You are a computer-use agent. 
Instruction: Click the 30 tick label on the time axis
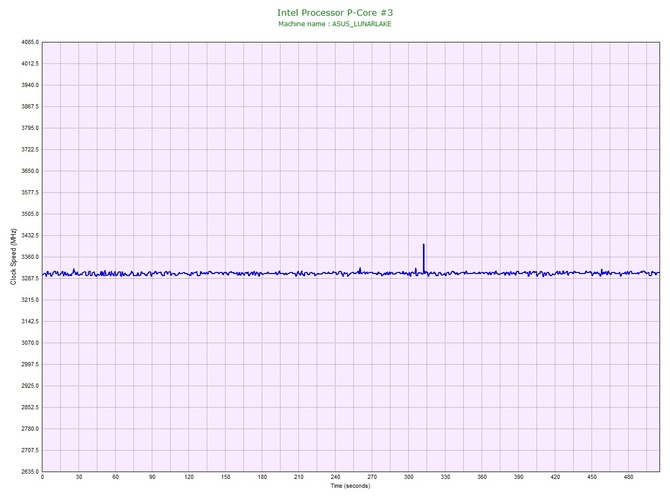coord(79,477)
